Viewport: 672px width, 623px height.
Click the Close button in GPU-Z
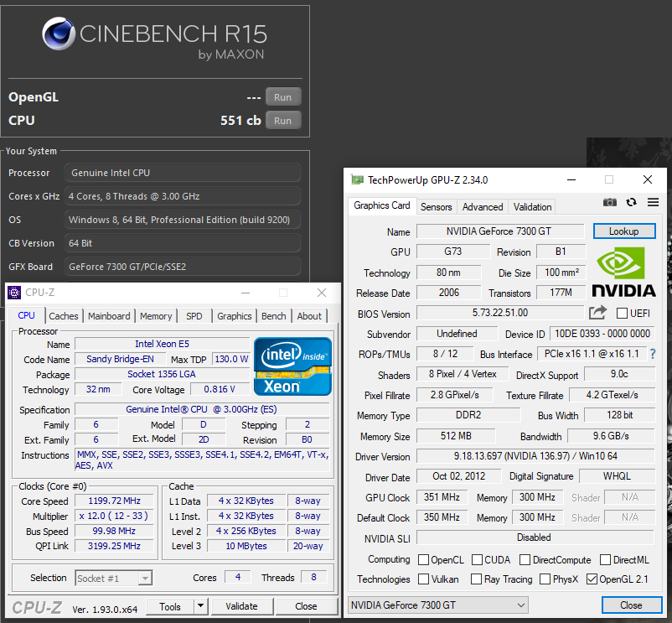pyautogui.click(x=631, y=605)
